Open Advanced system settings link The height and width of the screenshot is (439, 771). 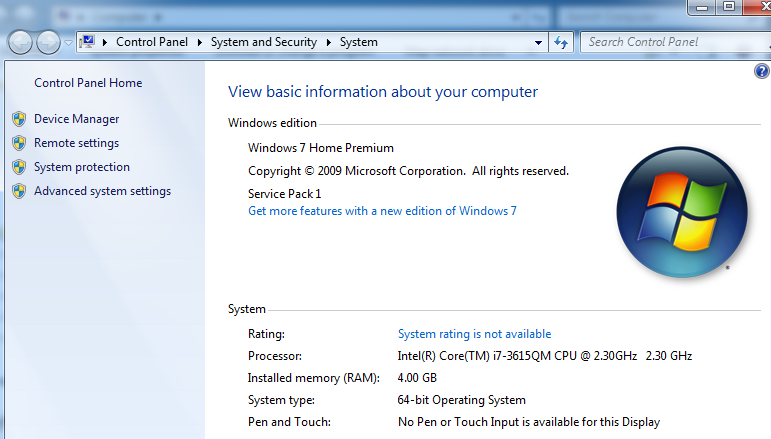[102, 191]
